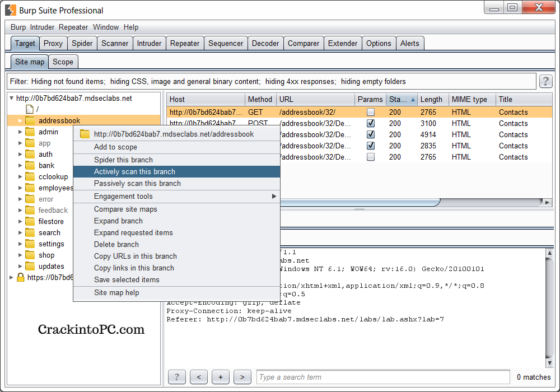Open the Intruder menu in menu bar
Image resolution: width=560 pixels, height=392 pixels.
42,27
